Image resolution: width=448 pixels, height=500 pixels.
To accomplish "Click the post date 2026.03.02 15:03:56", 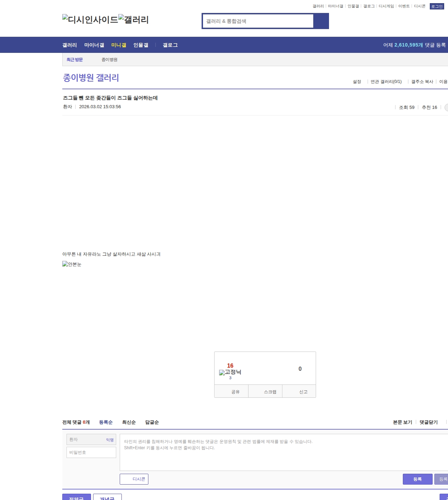I will (x=100, y=107).
